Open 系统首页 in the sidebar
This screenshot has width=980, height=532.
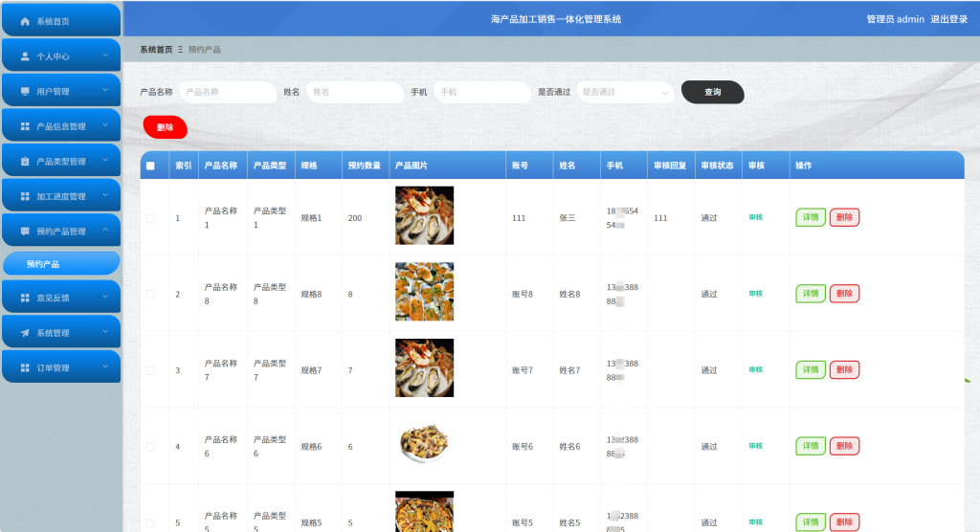pyautogui.click(x=61, y=21)
